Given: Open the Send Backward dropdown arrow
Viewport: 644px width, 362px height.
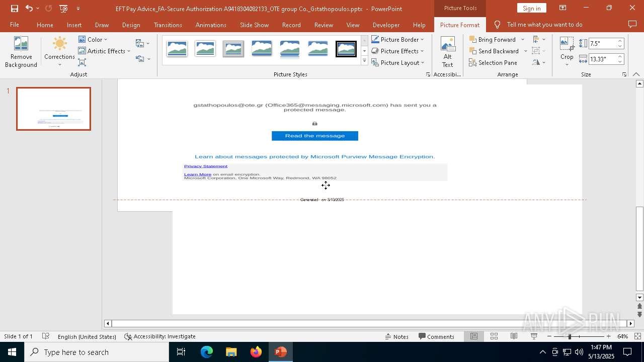Looking at the screenshot, I should (x=526, y=51).
